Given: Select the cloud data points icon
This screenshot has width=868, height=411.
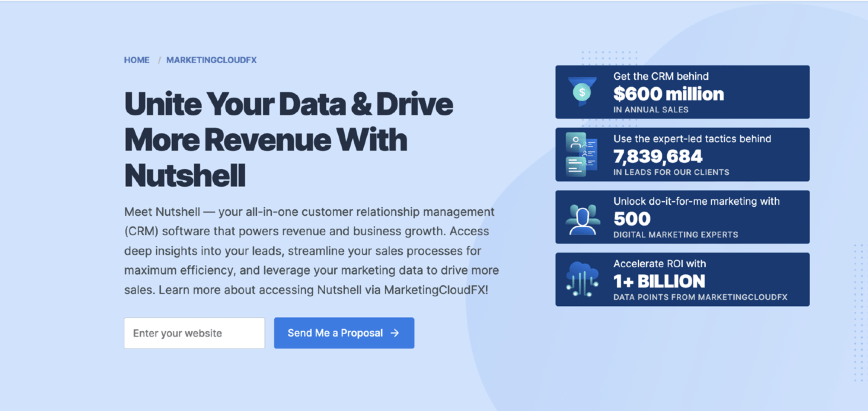Looking at the screenshot, I should tap(582, 279).
